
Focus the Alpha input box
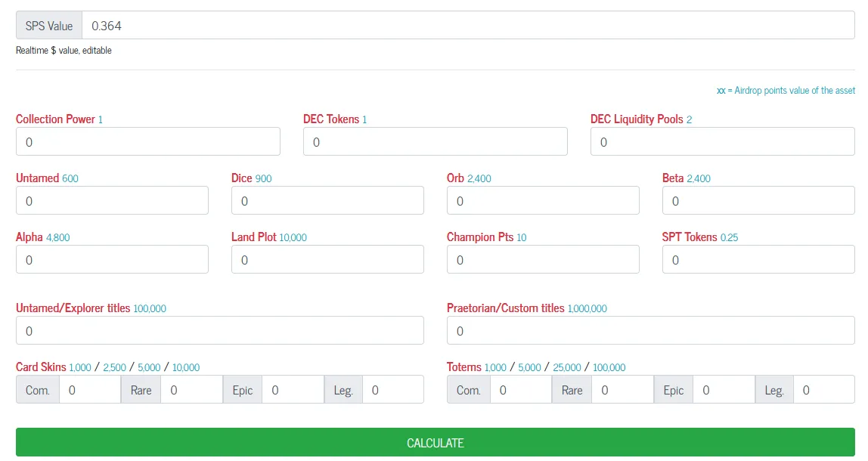click(112, 259)
